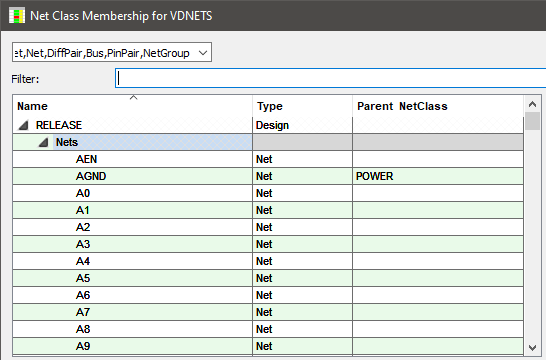Click the Parent NetClass cell for AEN
Viewport: 546px width, 360px height.
tap(438, 159)
